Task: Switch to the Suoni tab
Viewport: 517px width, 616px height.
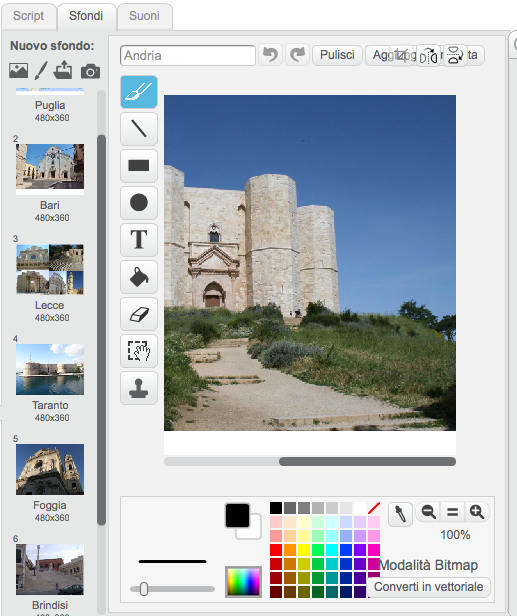Action: click(x=144, y=16)
